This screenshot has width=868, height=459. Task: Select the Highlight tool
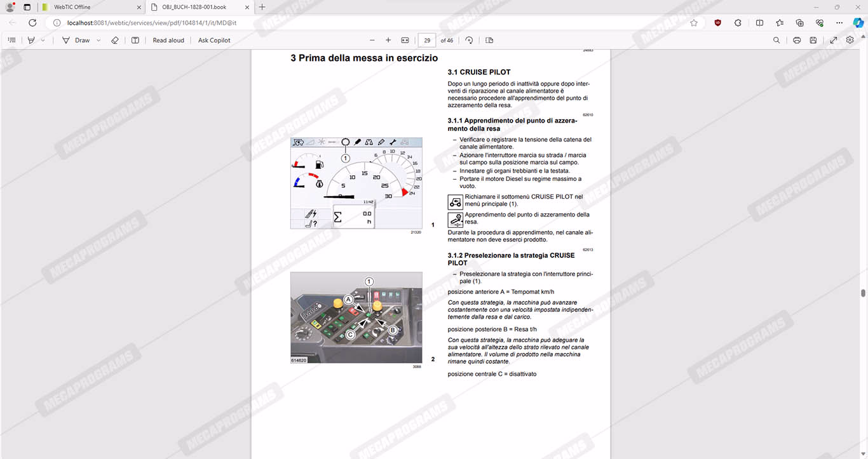point(31,40)
